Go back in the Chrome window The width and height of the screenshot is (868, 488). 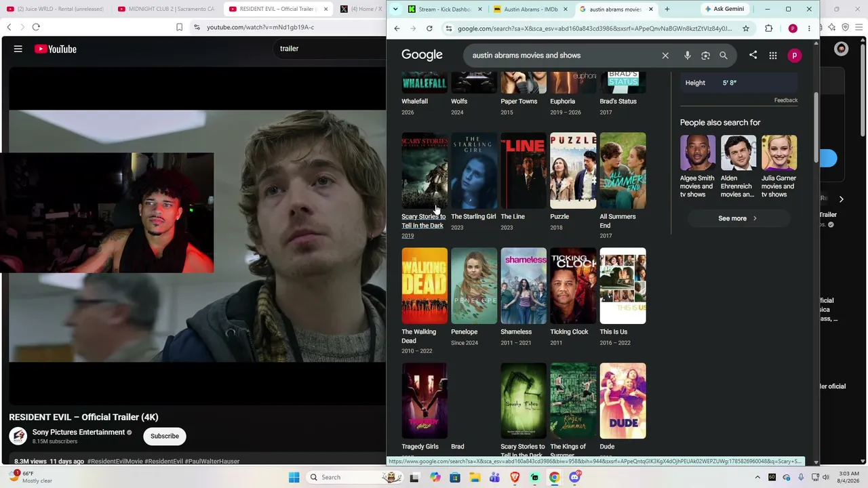point(397,28)
